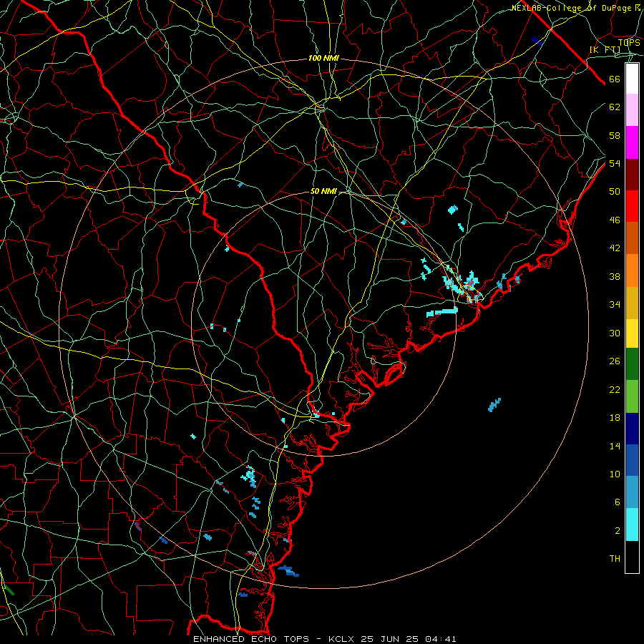Click the '6' legend value
The width and height of the screenshot is (644, 644).
[618, 502]
